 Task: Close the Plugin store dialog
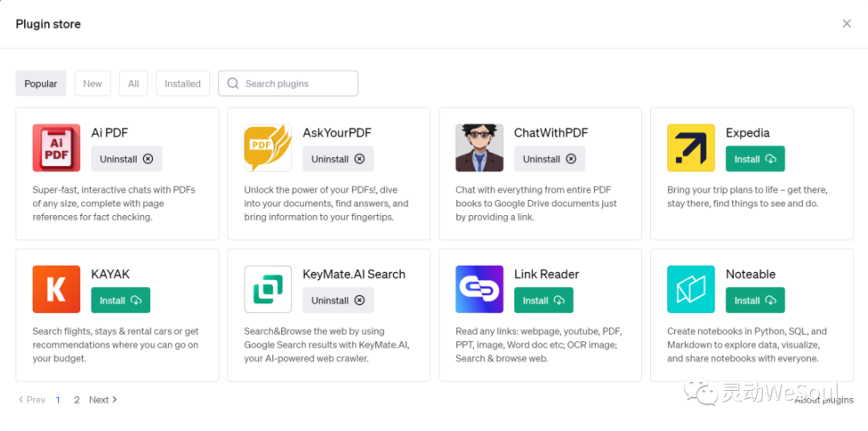pyautogui.click(x=847, y=24)
